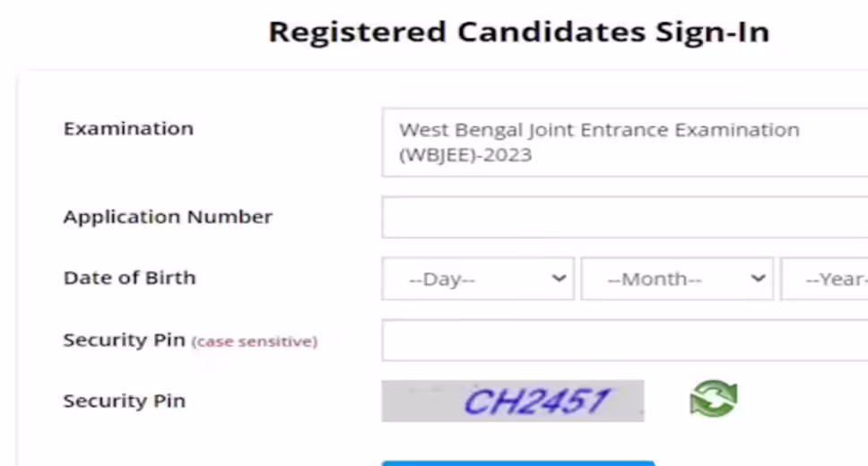Focus the Application Number input field
The image size is (868, 466).
624,218
